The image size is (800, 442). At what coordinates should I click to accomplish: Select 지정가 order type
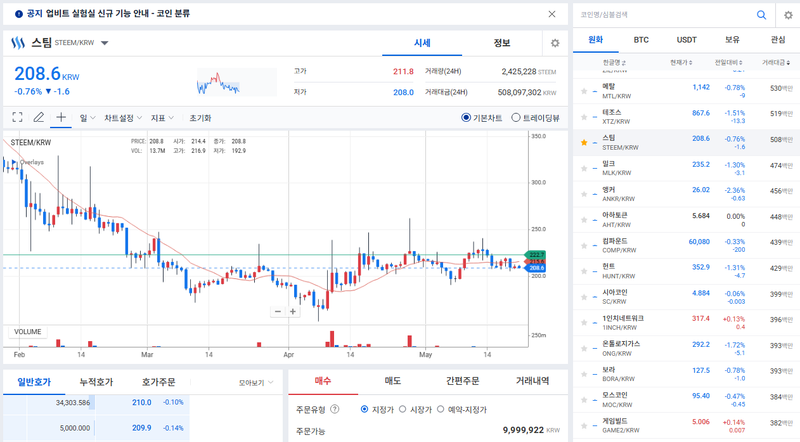[x=364, y=409]
